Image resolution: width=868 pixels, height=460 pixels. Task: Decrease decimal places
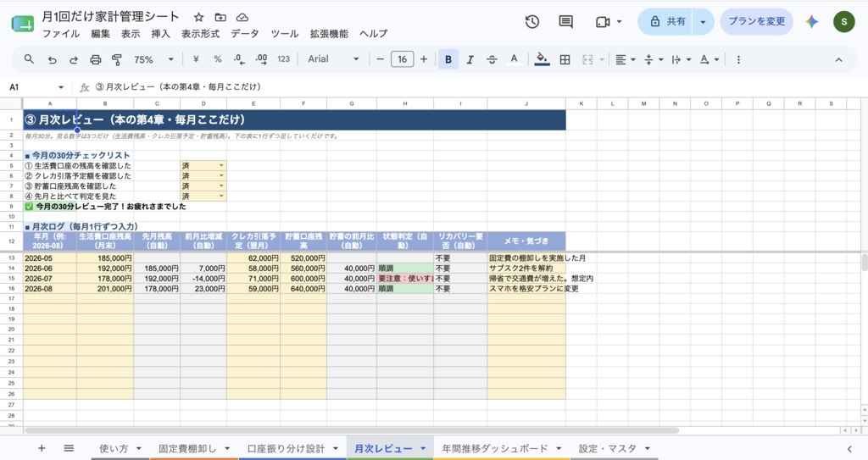pyautogui.click(x=239, y=59)
